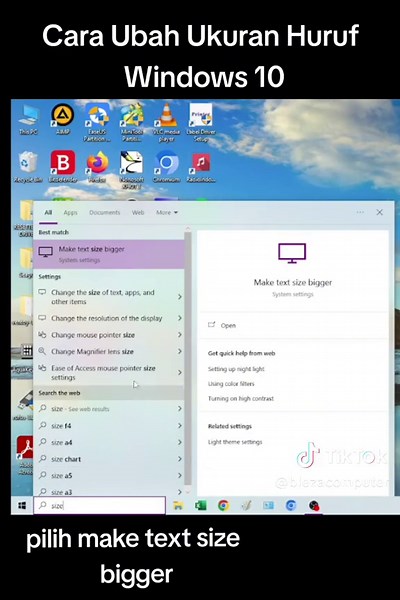The image size is (400, 600).
Task: Open the pen-and-paper desktop shortcut beside Firefox
Action: [132, 169]
